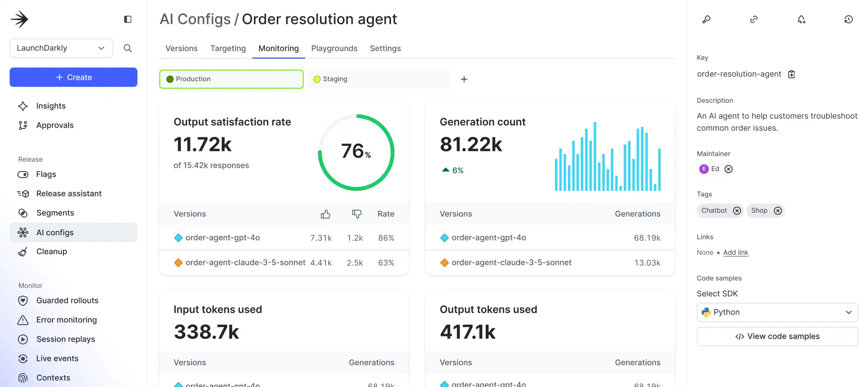Image resolution: width=868 pixels, height=387 pixels.
Task: Click the 13.03k generations value
Action: tap(647, 263)
